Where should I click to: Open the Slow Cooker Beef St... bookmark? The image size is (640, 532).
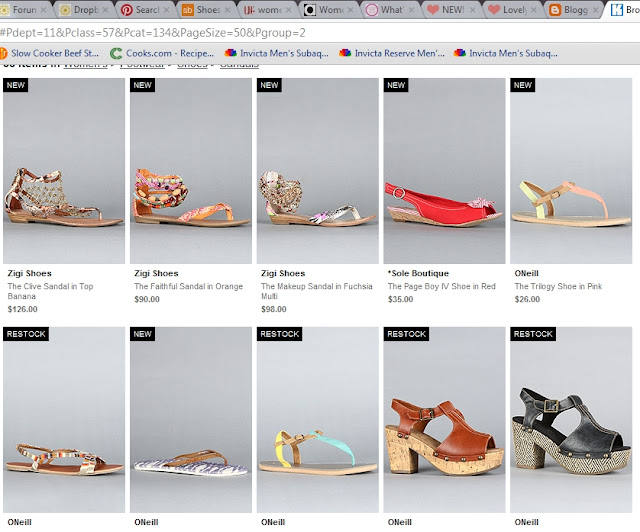50,53
